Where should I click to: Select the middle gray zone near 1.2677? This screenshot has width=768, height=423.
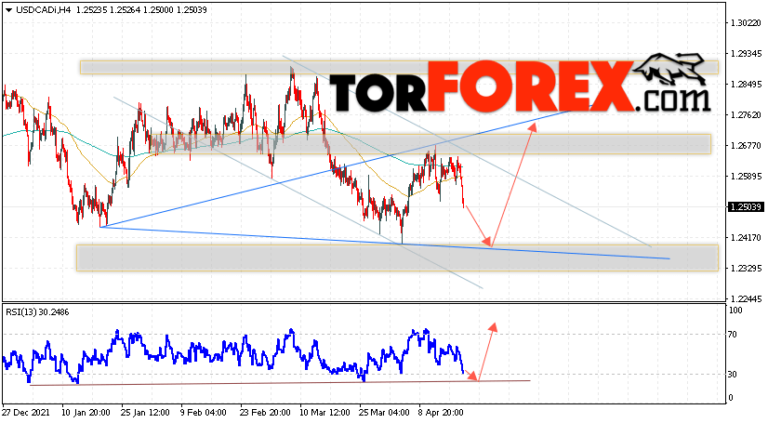[430, 144]
